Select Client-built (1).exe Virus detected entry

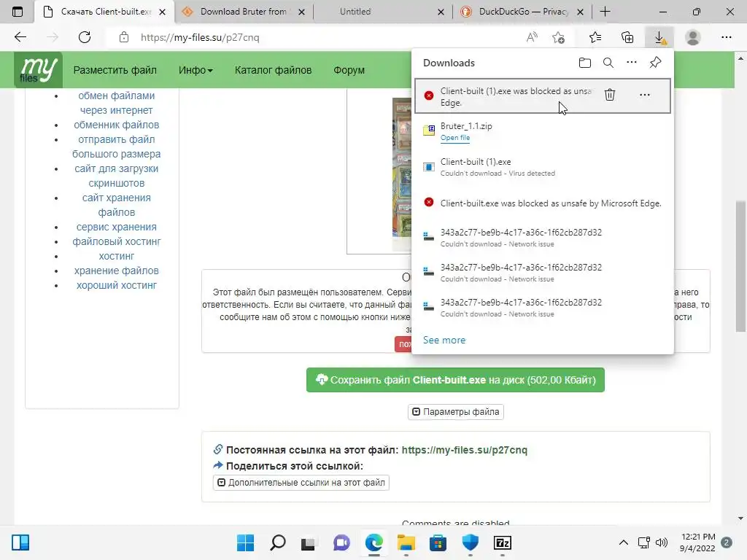click(x=543, y=167)
